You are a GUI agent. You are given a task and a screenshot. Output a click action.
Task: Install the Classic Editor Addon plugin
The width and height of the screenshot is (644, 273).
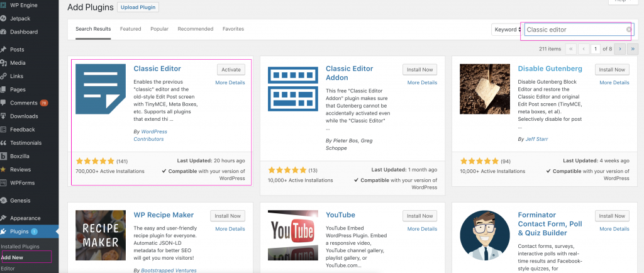coord(419,70)
